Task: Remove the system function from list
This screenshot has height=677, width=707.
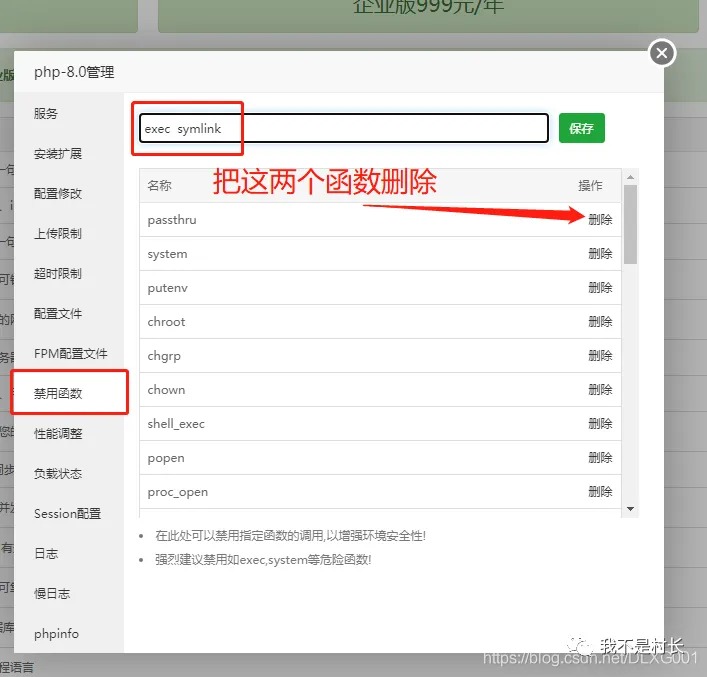Action: pyautogui.click(x=600, y=254)
